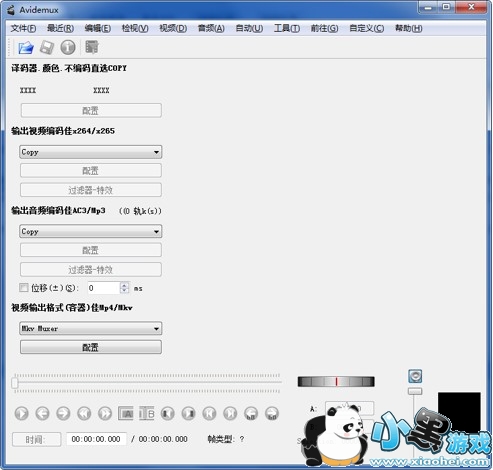The width and height of the screenshot is (493, 470).
Task: Set start marker A
Action: (x=126, y=414)
